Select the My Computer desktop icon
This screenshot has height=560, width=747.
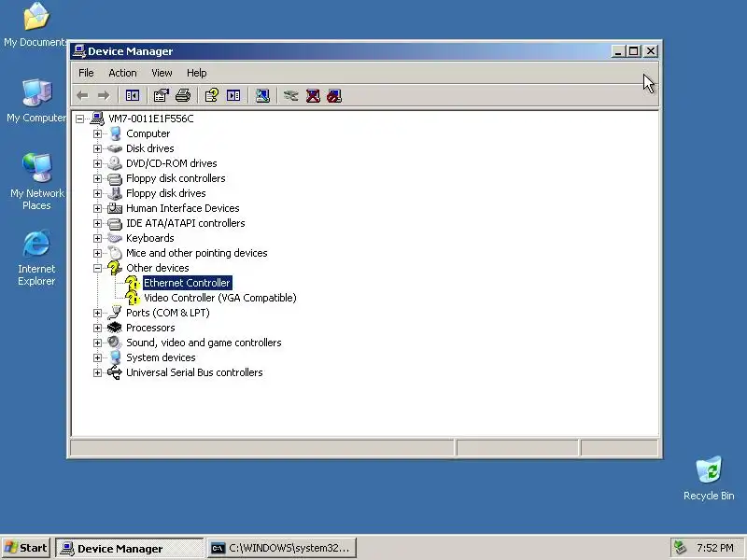36,101
